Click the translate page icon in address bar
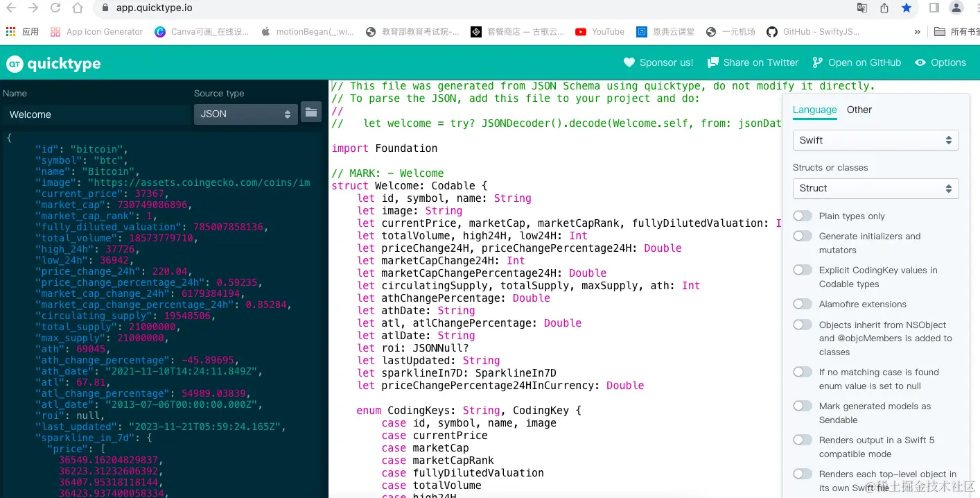Image resolution: width=980 pixels, height=498 pixels. point(862,8)
